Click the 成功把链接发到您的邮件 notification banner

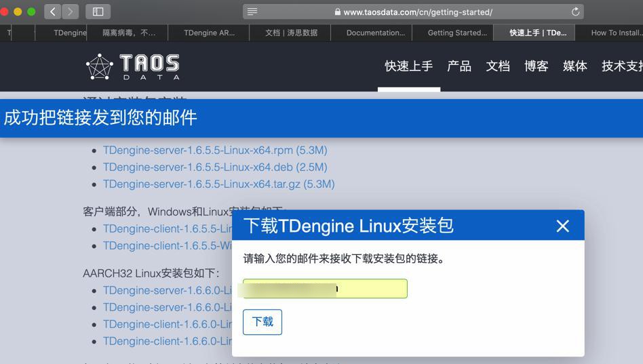pos(321,118)
